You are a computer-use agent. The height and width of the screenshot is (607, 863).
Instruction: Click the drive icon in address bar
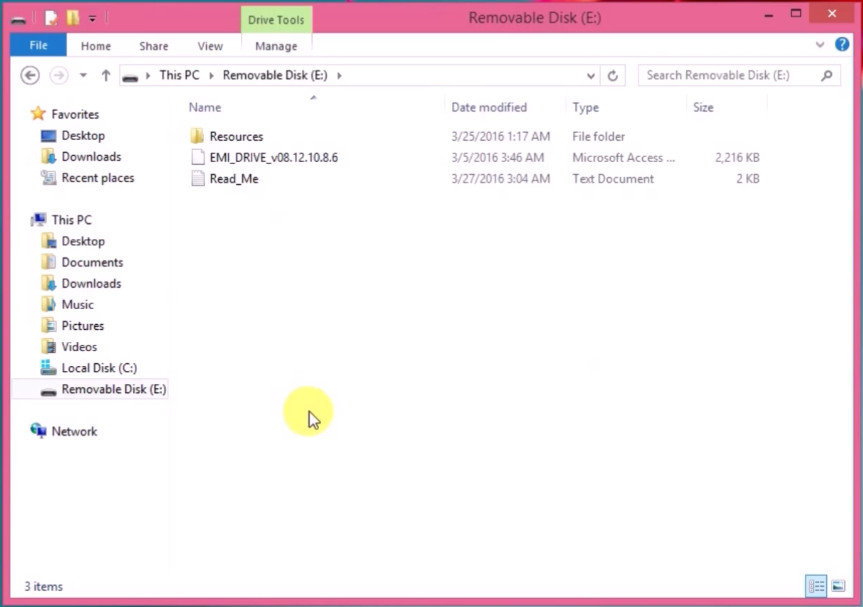coord(130,76)
